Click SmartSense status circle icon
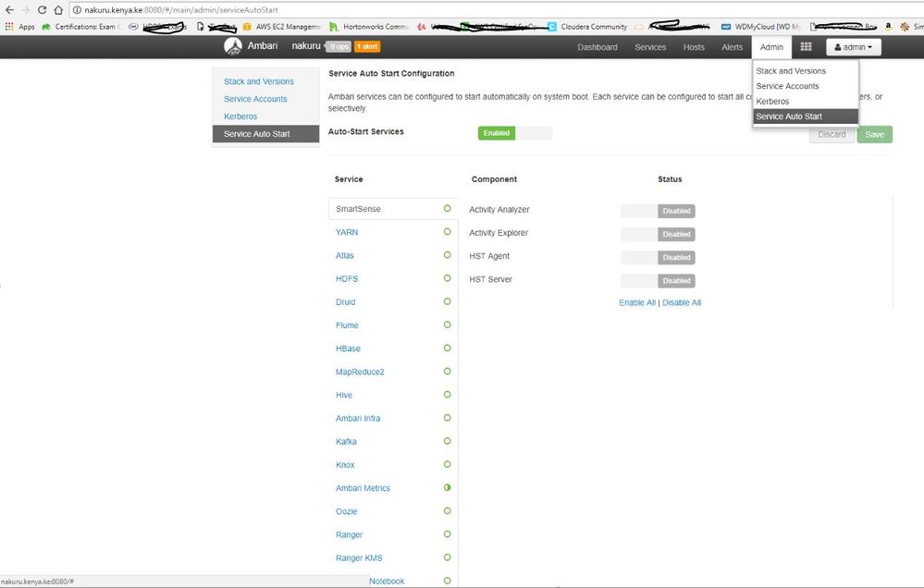 click(448, 209)
